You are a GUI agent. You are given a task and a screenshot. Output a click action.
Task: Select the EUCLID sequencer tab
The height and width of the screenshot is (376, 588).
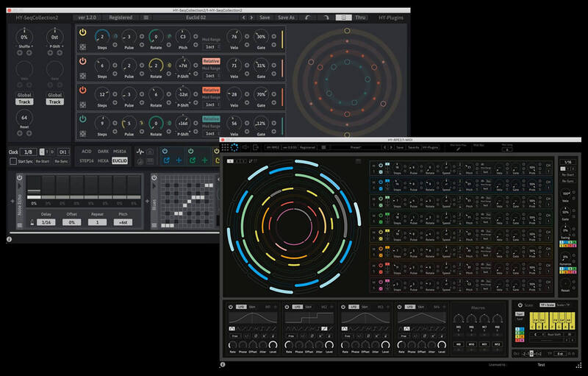pyautogui.click(x=119, y=160)
